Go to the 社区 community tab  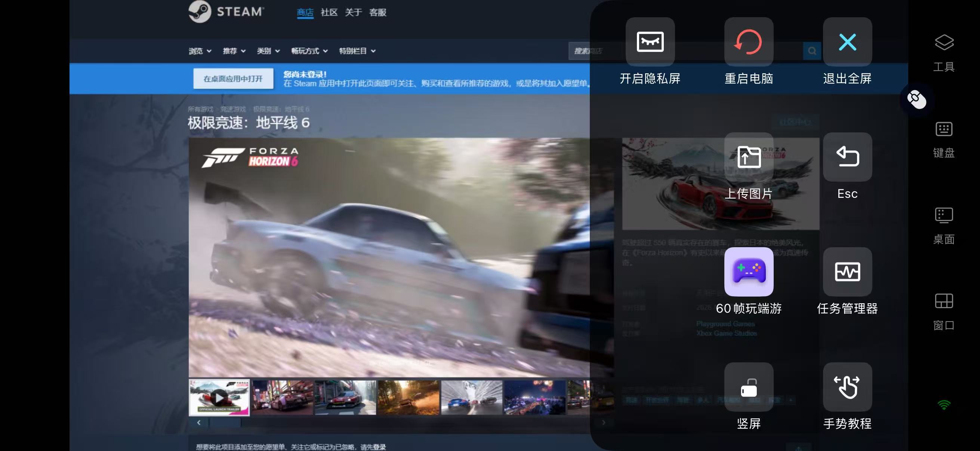click(329, 12)
